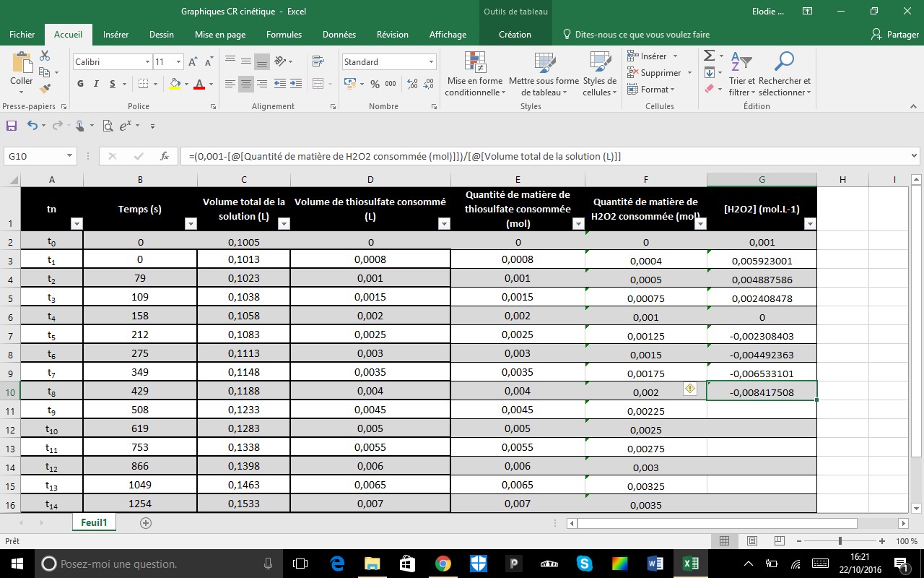Open the Standard number format dropdown
Image resolution: width=924 pixels, height=578 pixels.
[432, 62]
